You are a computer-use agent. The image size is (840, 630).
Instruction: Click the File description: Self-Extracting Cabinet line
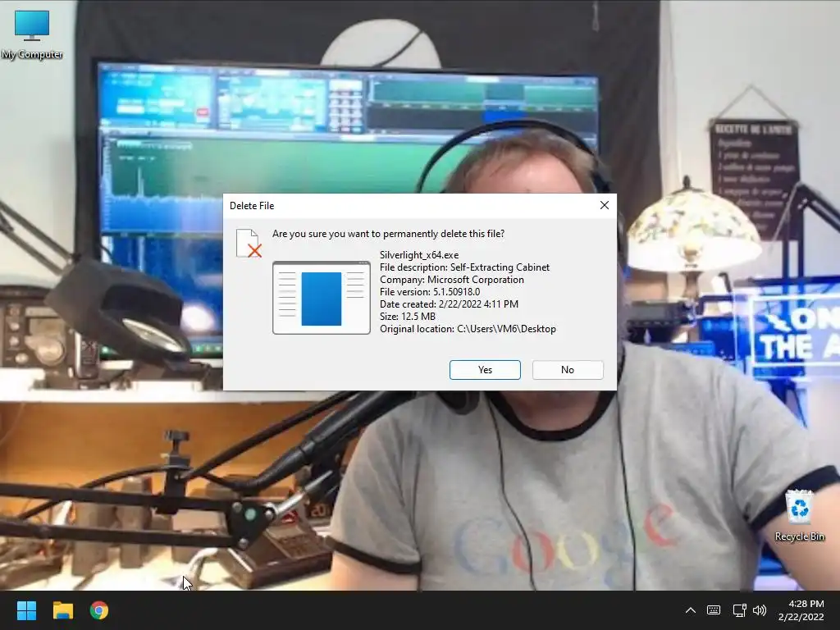pyautogui.click(x=464, y=267)
